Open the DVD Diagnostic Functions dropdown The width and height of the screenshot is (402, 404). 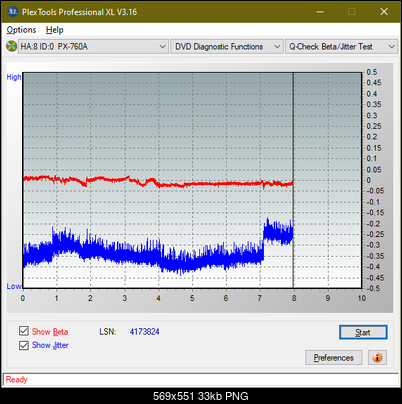[x=227, y=47]
